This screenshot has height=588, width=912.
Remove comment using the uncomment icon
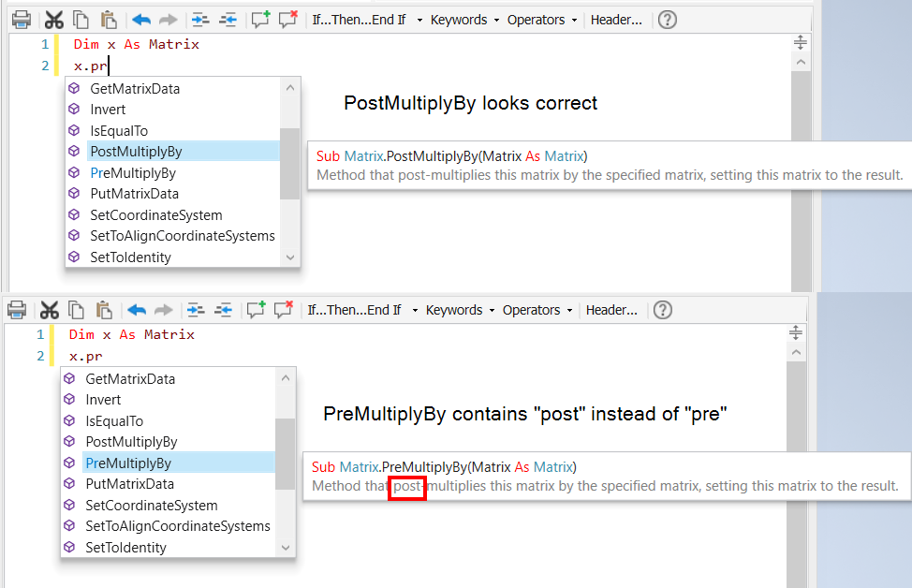click(287, 19)
